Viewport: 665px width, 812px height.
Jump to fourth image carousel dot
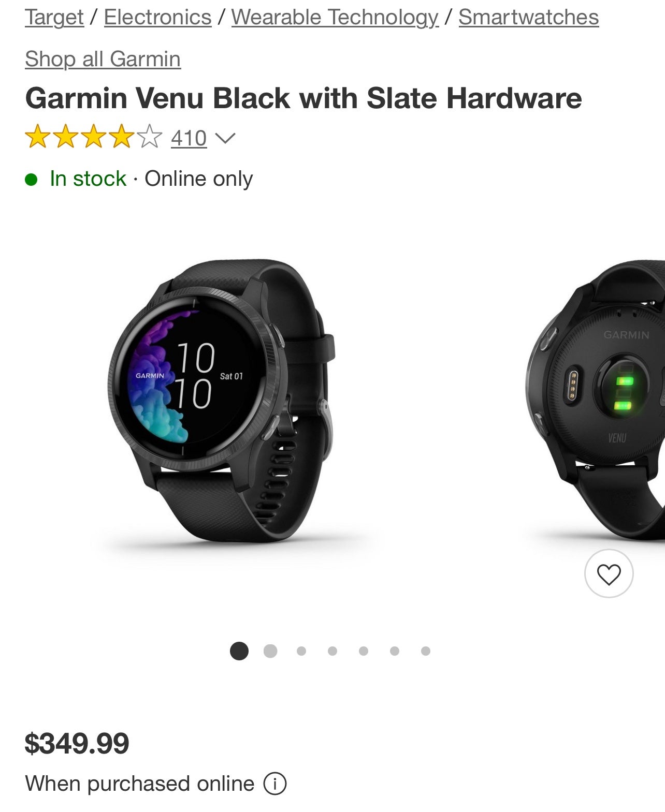pyautogui.click(x=332, y=651)
